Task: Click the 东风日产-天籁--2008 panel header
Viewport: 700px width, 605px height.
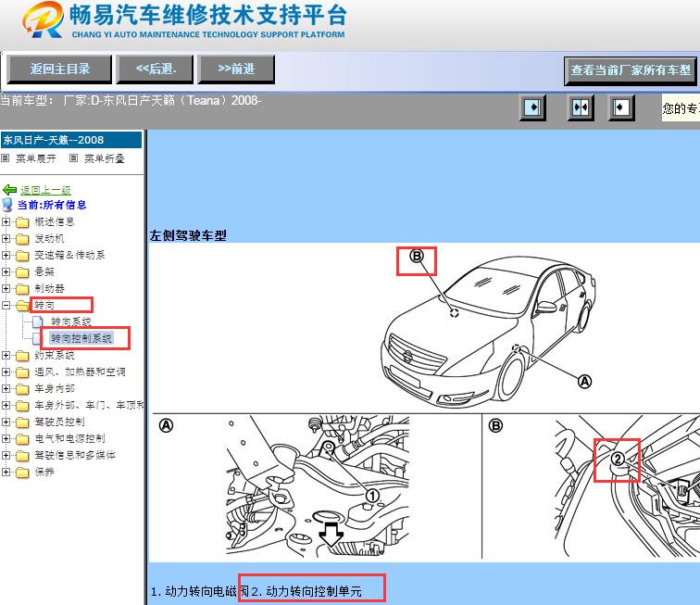Action: (71, 140)
